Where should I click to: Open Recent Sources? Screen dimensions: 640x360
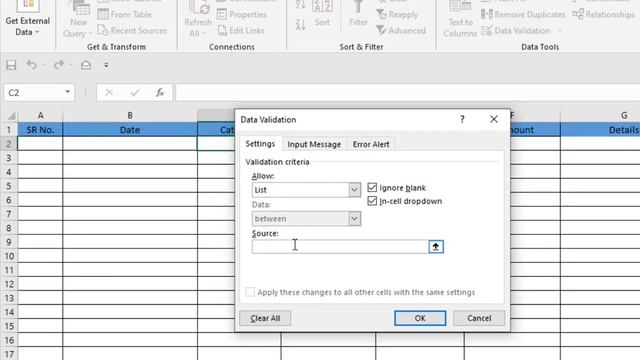(x=132, y=31)
